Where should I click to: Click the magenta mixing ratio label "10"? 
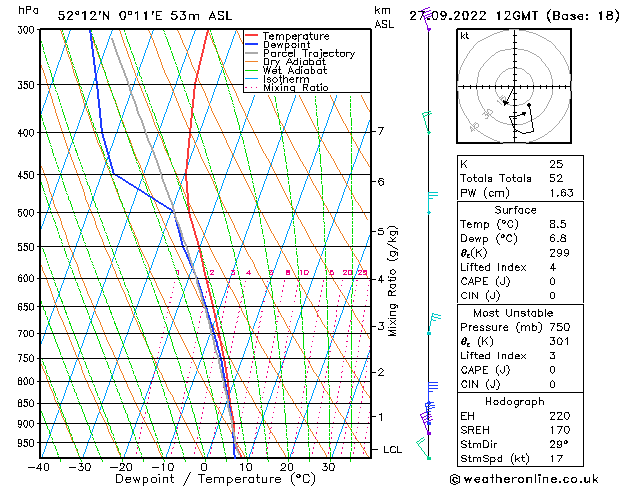304,273
